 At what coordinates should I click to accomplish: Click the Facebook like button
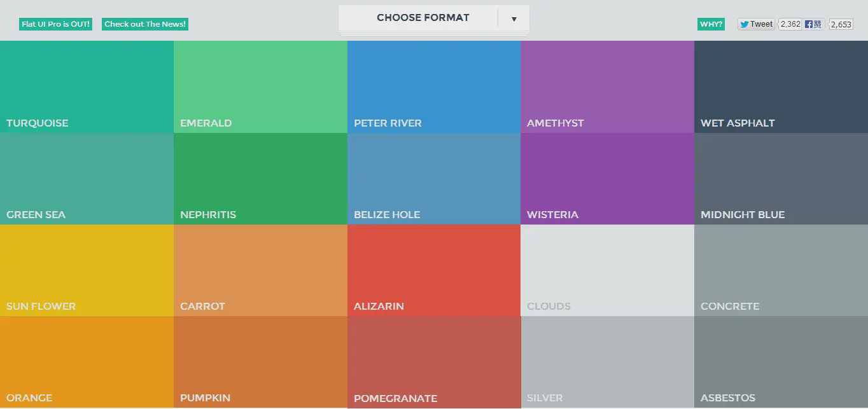click(813, 24)
